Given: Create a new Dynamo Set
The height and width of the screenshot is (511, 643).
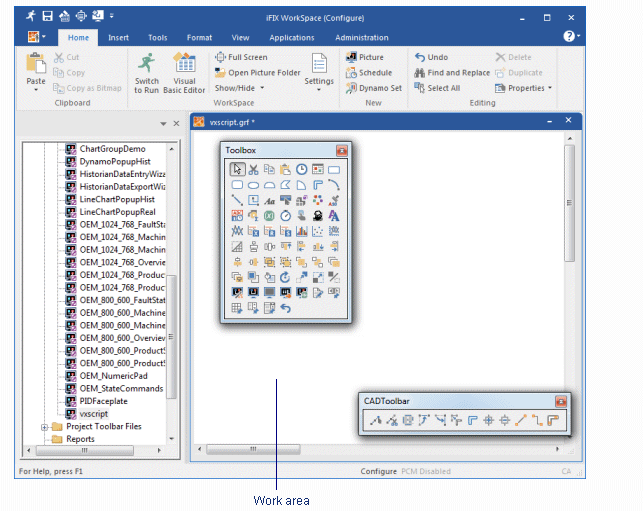Looking at the screenshot, I should pos(374,88).
